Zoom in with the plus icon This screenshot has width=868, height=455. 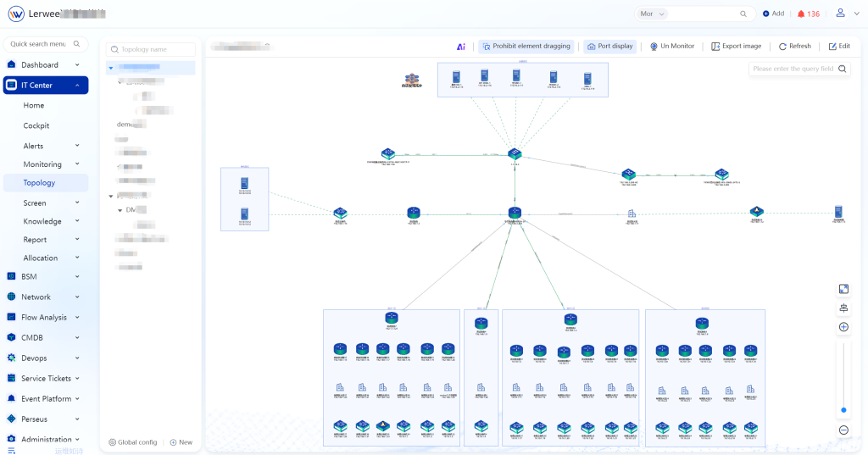[843, 327]
